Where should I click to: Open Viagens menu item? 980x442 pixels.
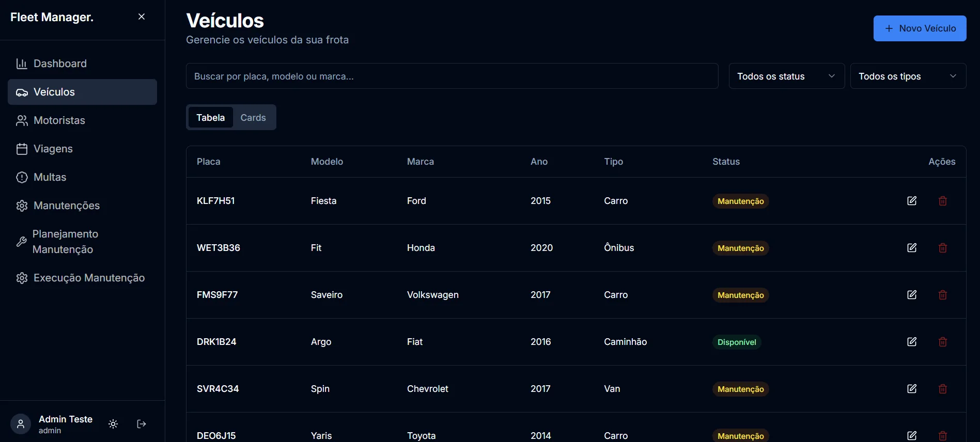pos(82,149)
